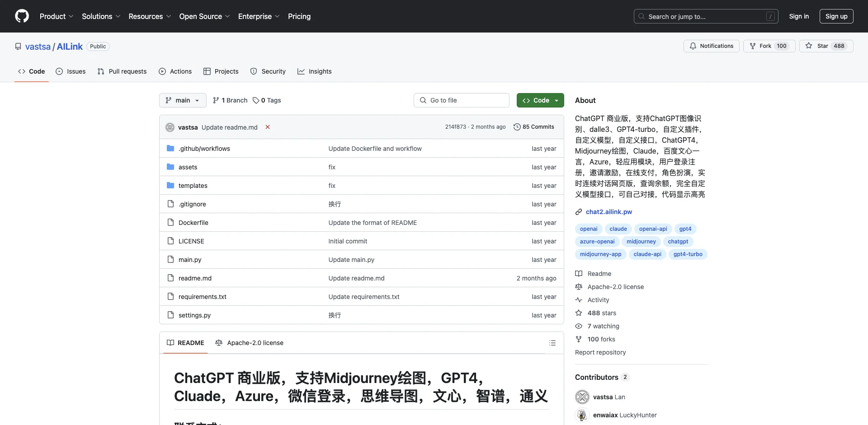
Task: Open the green Code dropdown button
Action: (540, 100)
